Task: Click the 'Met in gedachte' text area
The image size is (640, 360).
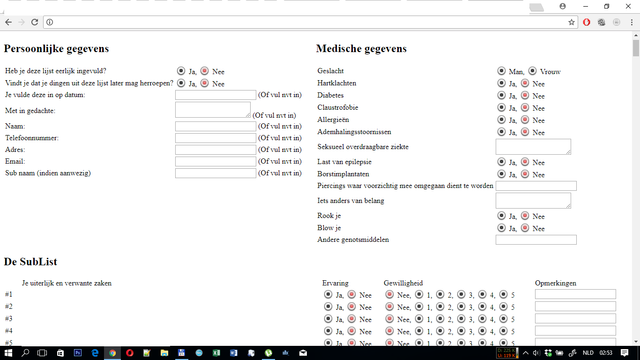Action: point(213,110)
